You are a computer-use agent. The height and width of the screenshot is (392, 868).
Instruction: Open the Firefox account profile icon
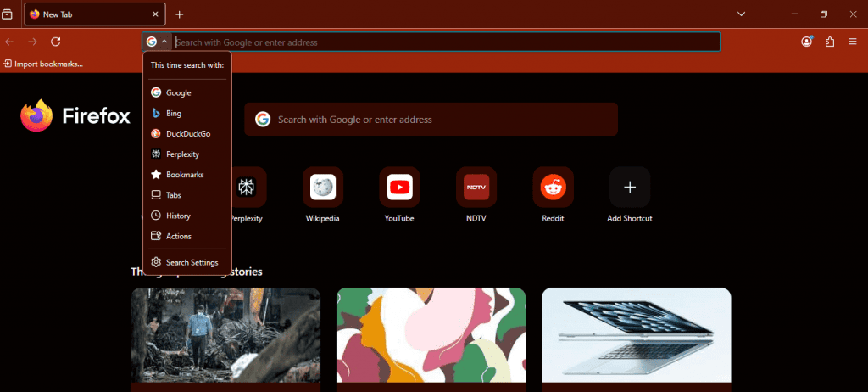point(806,42)
